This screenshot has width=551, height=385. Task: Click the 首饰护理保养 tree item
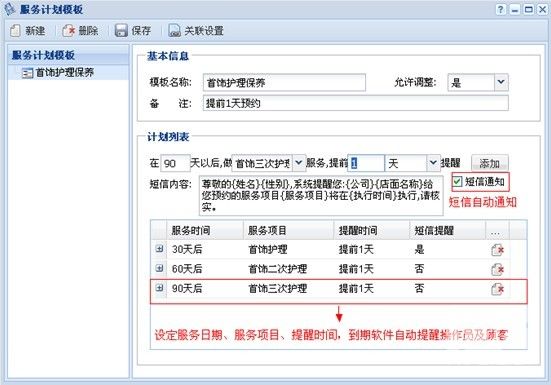(x=65, y=73)
